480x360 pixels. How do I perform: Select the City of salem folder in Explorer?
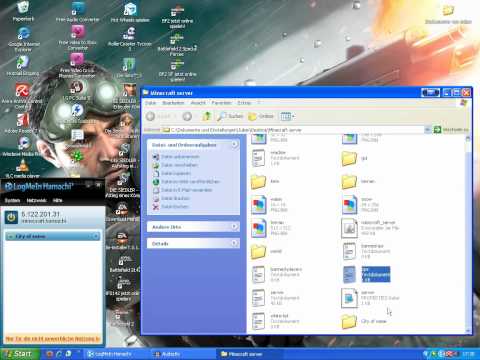(x=349, y=322)
